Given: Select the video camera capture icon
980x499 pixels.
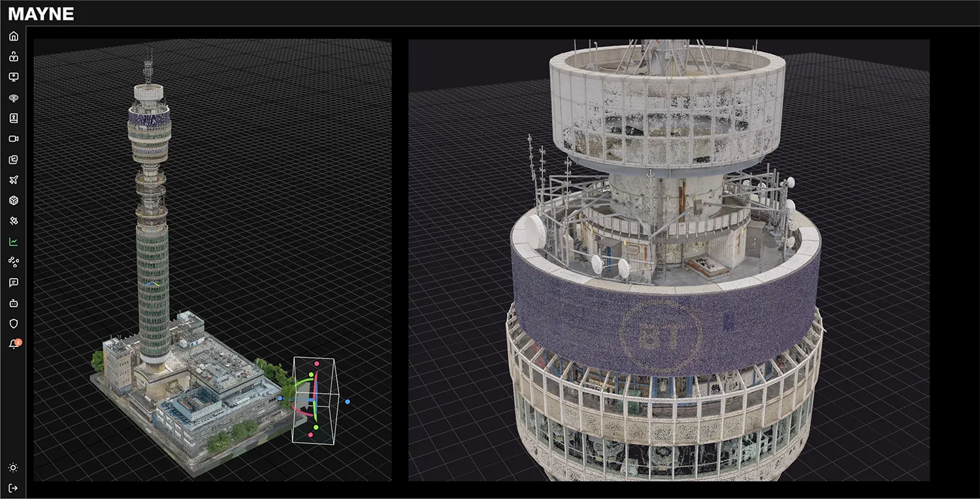Looking at the screenshot, I should click(x=14, y=138).
